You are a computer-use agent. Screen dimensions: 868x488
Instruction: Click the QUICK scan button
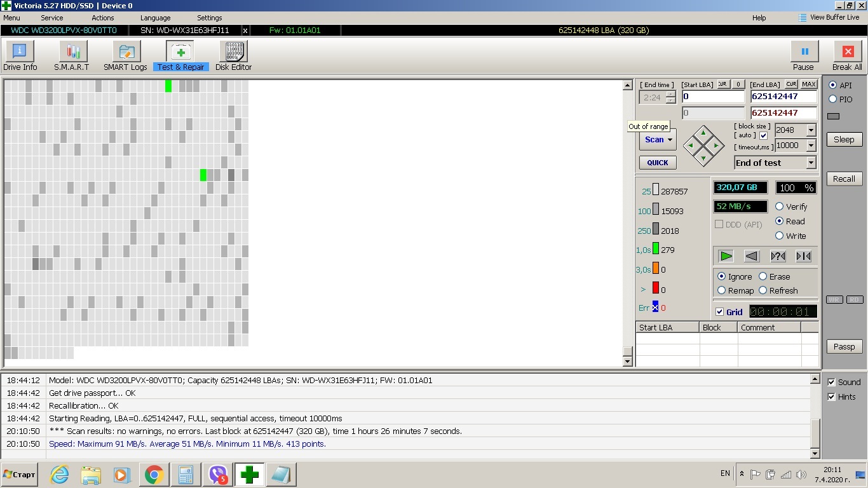[658, 163]
